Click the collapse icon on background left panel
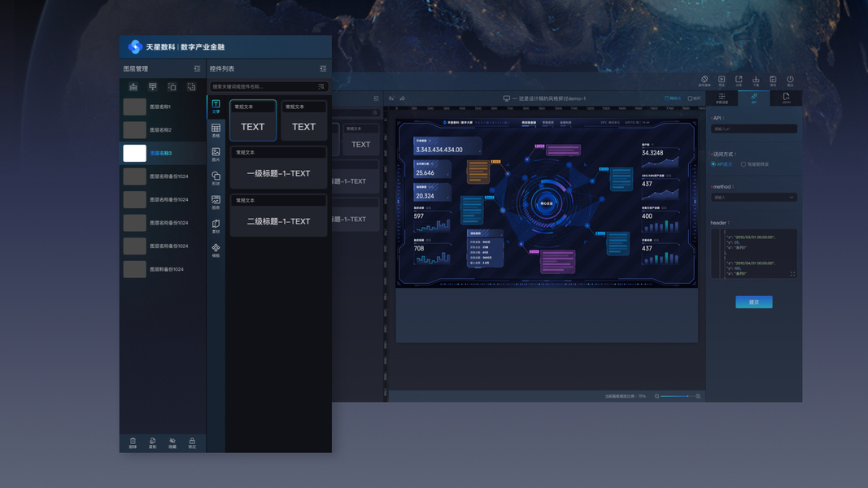 pos(376,98)
